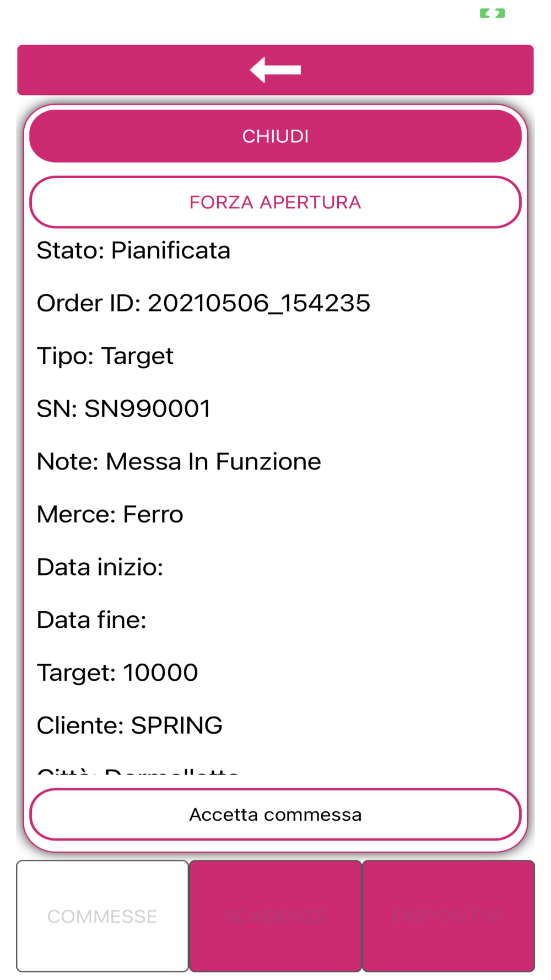This screenshot has width=551, height=980.
Task: Tap the Tipo: Target line
Action: 105,356
